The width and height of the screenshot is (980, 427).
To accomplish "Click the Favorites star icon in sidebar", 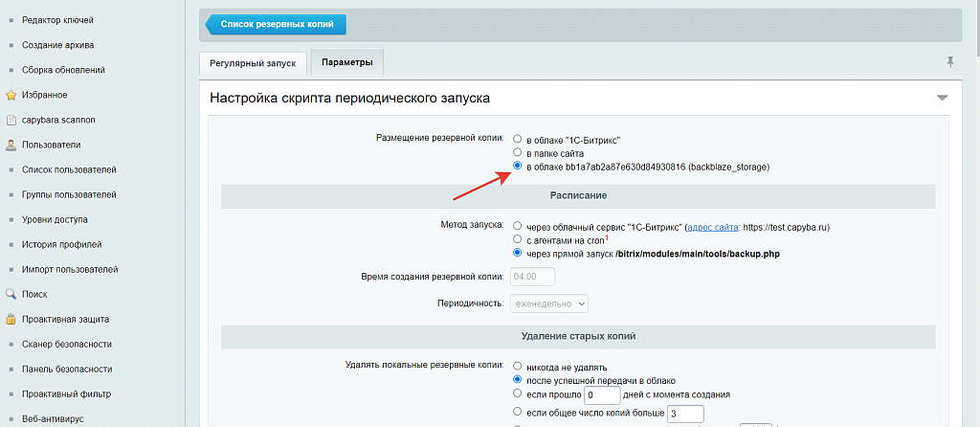I will (x=11, y=95).
